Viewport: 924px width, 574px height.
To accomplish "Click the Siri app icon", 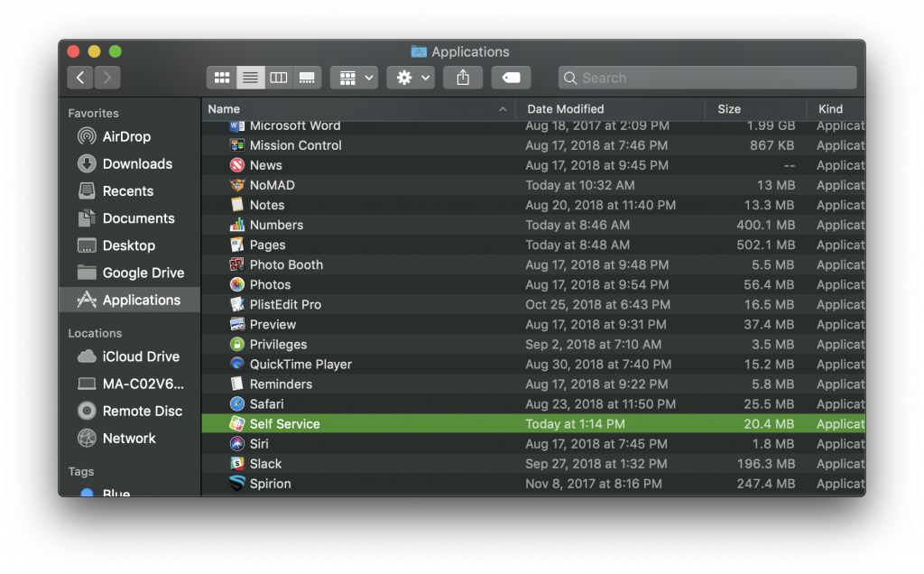I will [x=237, y=444].
